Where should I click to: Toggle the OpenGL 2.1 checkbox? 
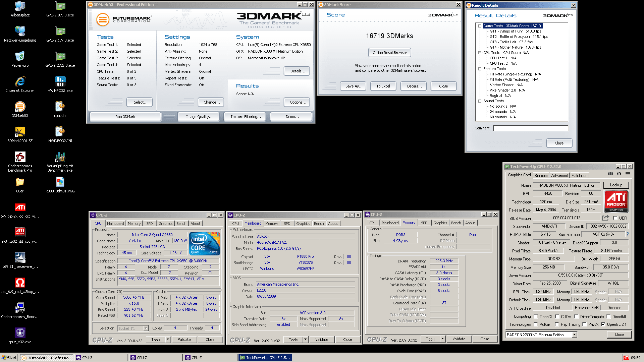coord(603,324)
